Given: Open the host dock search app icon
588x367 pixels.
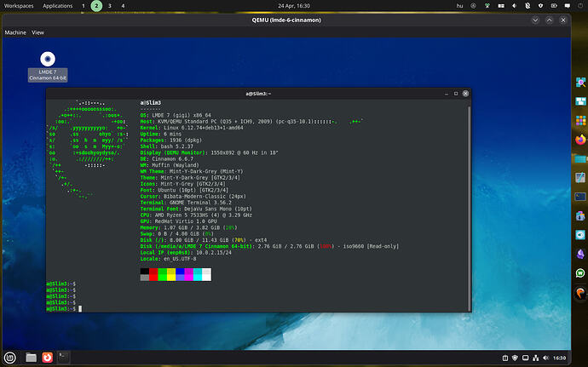Looking at the screenshot, I should [580, 82].
